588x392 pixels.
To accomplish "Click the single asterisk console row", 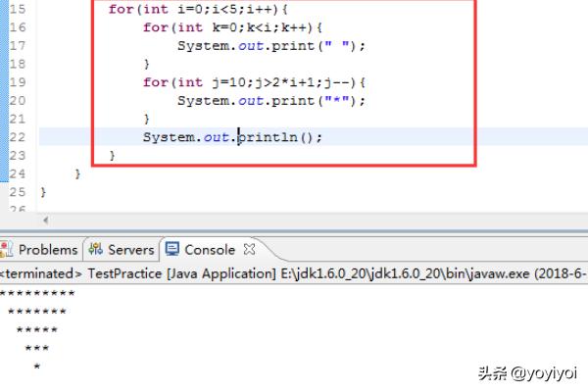I will (x=37, y=367).
